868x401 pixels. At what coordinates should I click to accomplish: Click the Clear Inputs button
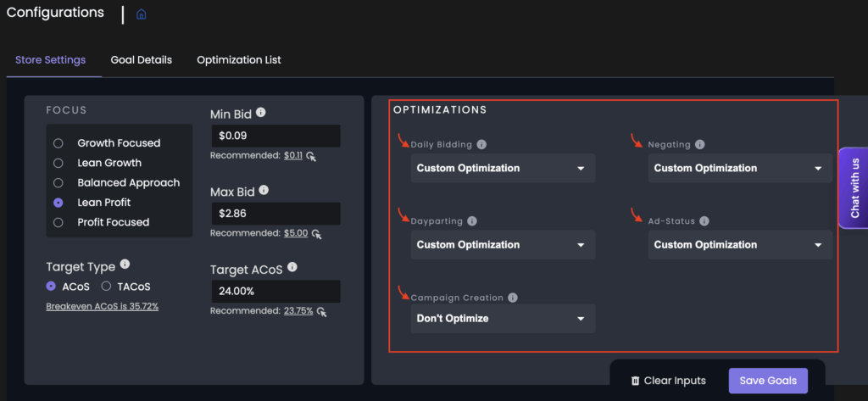[x=668, y=381]
